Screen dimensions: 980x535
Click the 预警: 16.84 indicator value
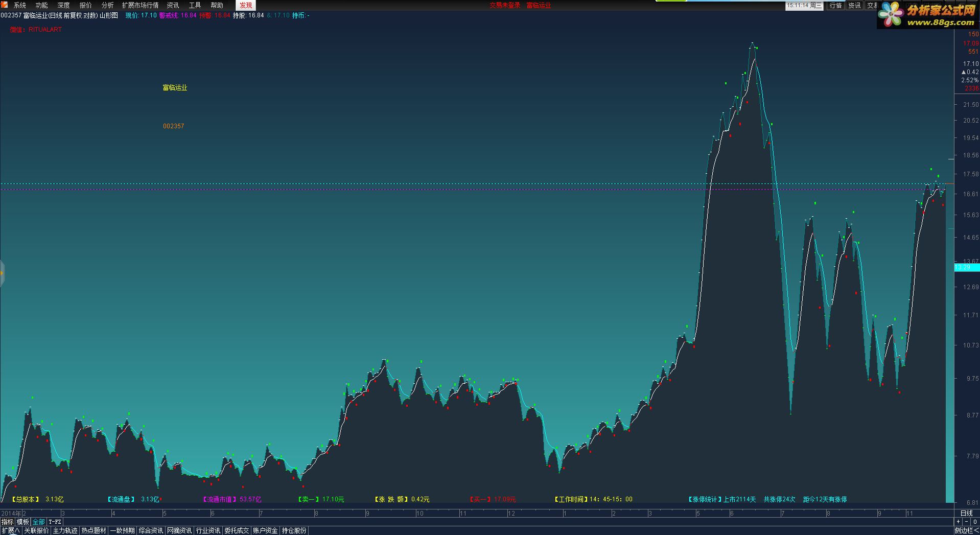pos(215,15)
